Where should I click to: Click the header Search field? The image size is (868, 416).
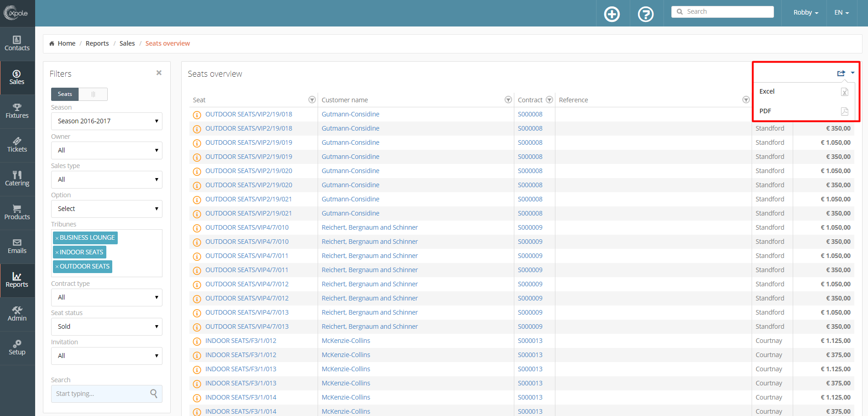[x=722, y=12]
